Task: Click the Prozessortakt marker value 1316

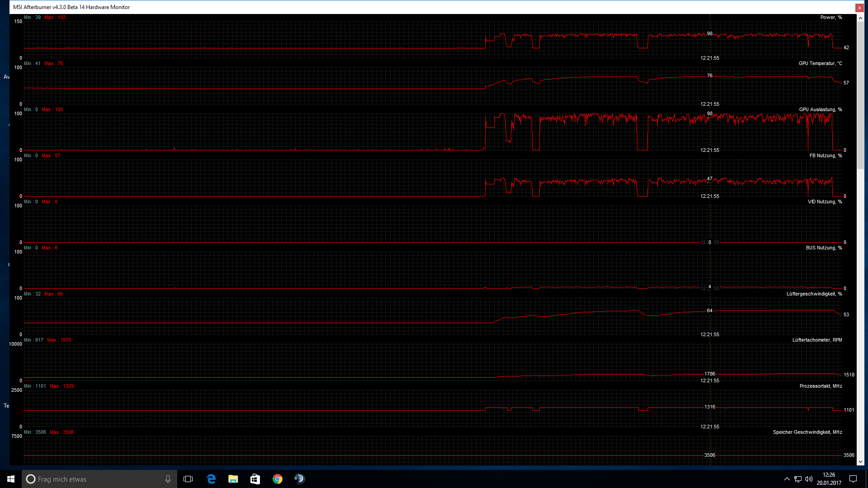Action: [710, 407]
